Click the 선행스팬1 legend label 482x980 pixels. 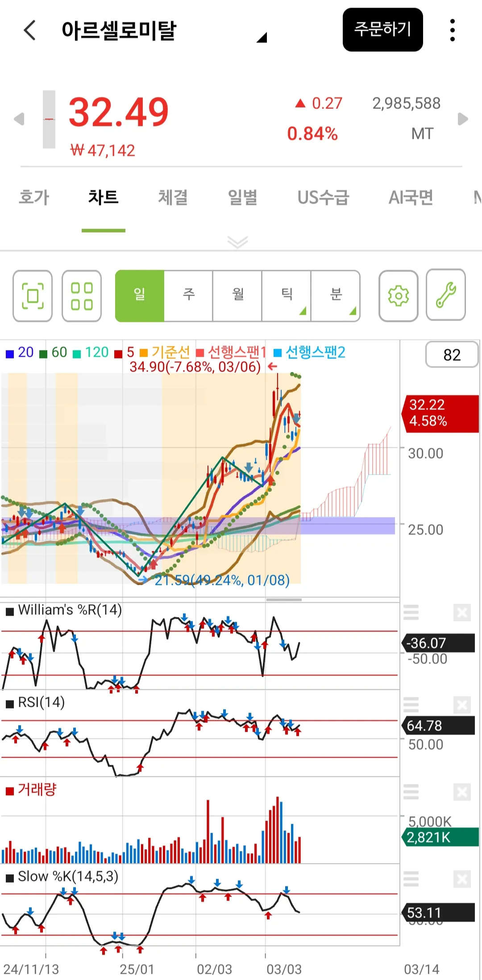click(x=231, y=352)
